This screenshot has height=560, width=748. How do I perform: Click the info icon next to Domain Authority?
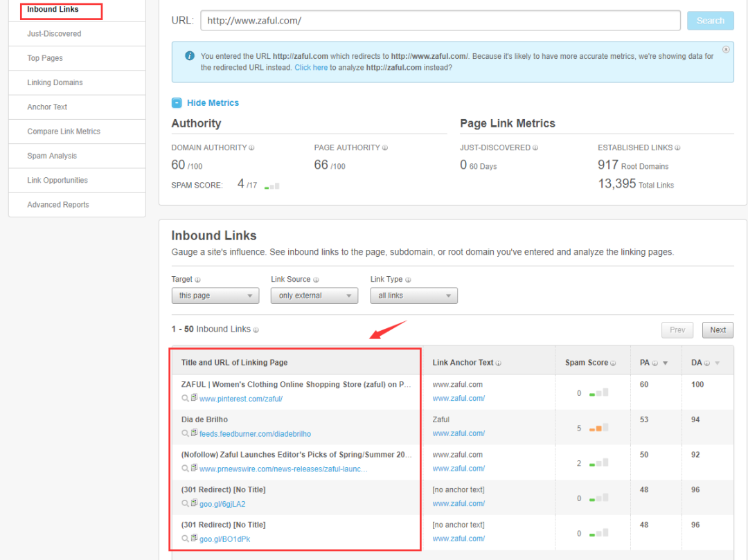point(251,148)
